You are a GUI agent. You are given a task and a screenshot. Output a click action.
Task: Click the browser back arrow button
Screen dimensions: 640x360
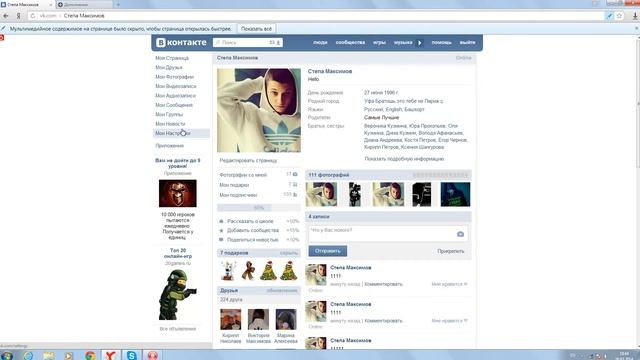(6, 16)
